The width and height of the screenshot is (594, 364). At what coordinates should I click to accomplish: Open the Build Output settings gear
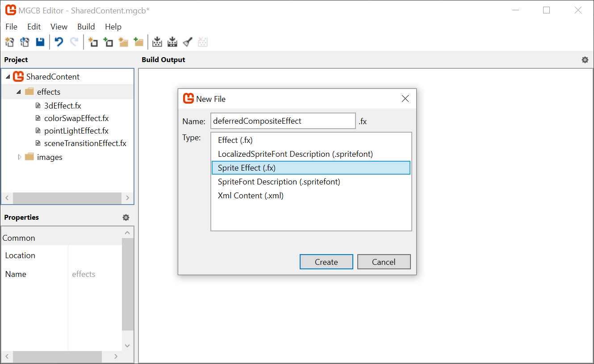[x=585, y=59]
